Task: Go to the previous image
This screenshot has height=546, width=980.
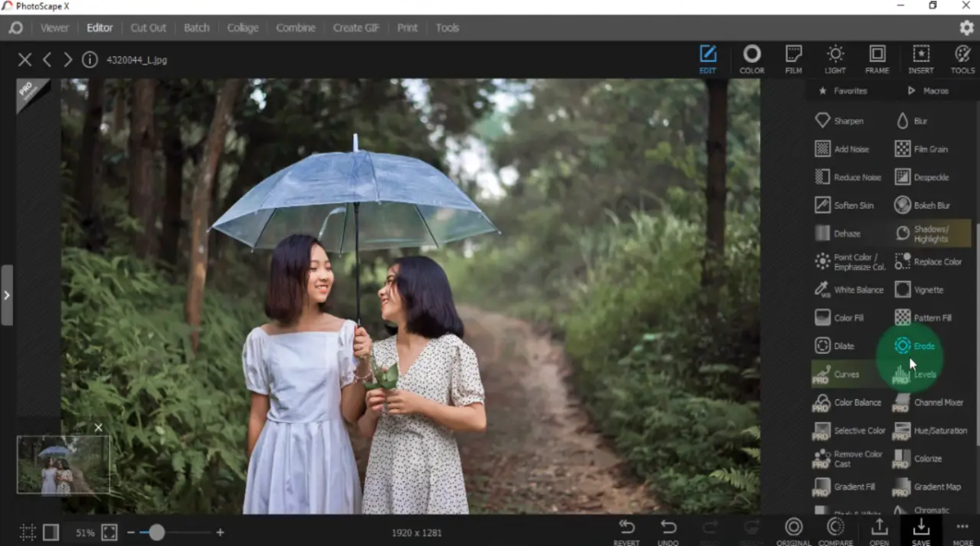Action: coord(47,59)
